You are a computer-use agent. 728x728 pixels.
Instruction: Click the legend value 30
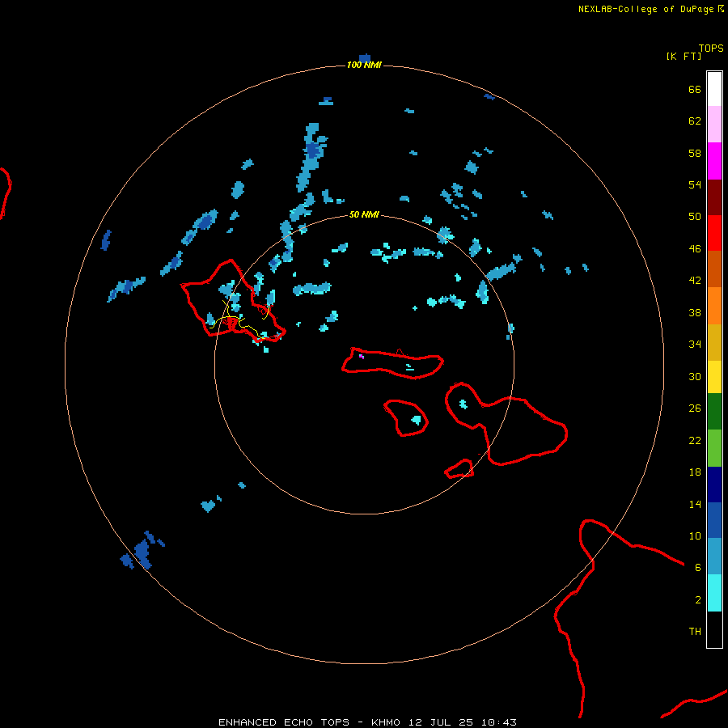[695, 376]
